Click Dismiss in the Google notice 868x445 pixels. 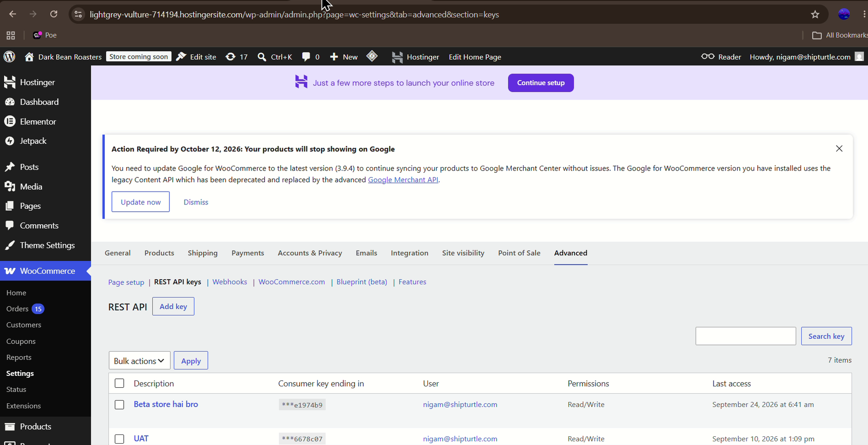(x=196, y=202)
